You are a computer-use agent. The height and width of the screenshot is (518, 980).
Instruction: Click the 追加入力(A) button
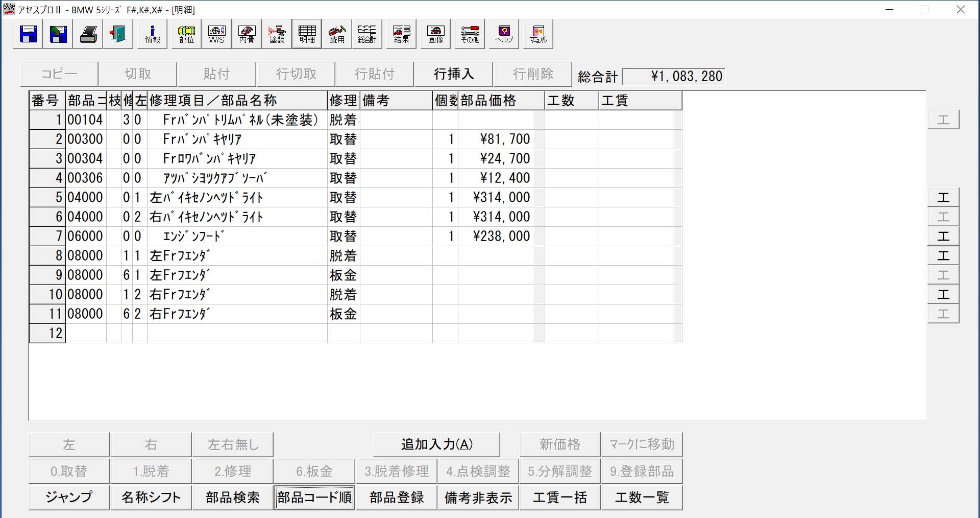tap(436, 444)
